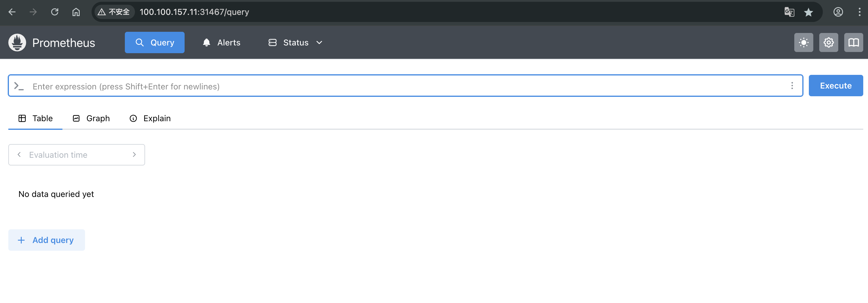This screenshot has width=868, height=303.
Task: Click the Prometheus title text
Action: coord(64,43)
